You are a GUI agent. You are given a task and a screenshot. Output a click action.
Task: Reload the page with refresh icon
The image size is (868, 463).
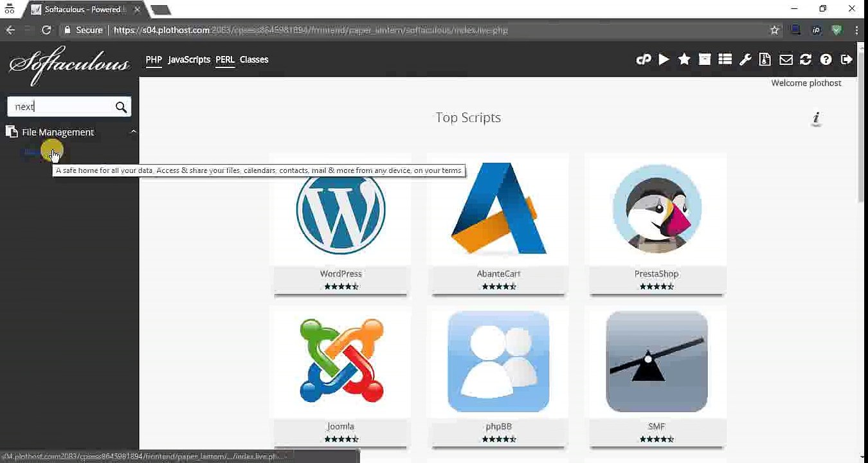(46, 30)
